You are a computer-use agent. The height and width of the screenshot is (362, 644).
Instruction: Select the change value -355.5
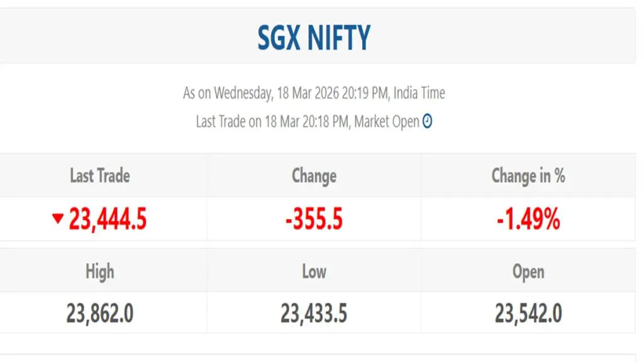pos(314,219)
